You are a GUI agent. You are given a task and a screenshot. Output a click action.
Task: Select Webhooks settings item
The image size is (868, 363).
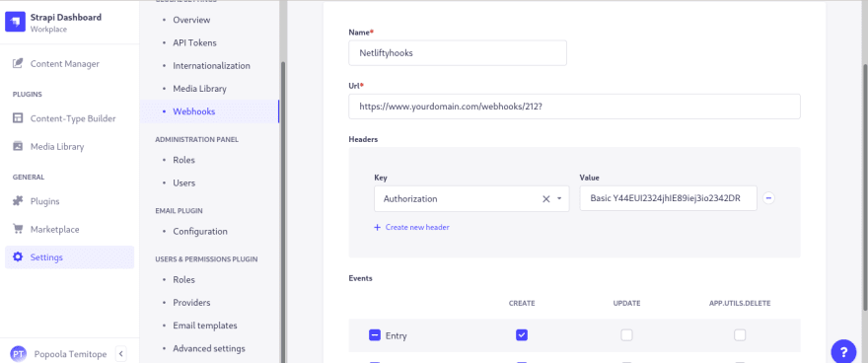[209, 111]
